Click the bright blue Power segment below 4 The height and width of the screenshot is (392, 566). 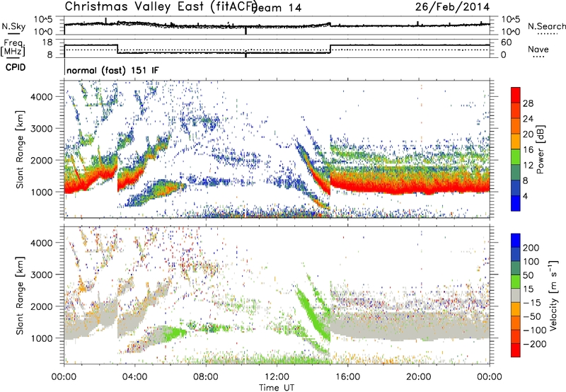coord(516,203)
